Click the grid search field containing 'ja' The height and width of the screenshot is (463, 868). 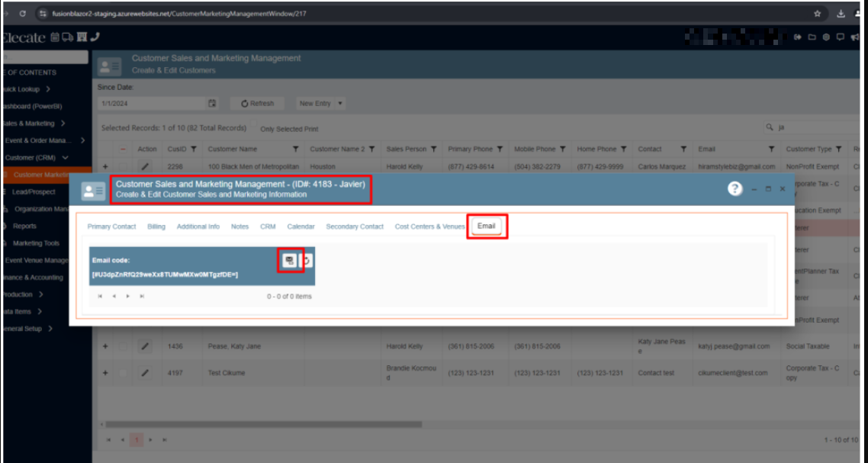tap(816, 127)
